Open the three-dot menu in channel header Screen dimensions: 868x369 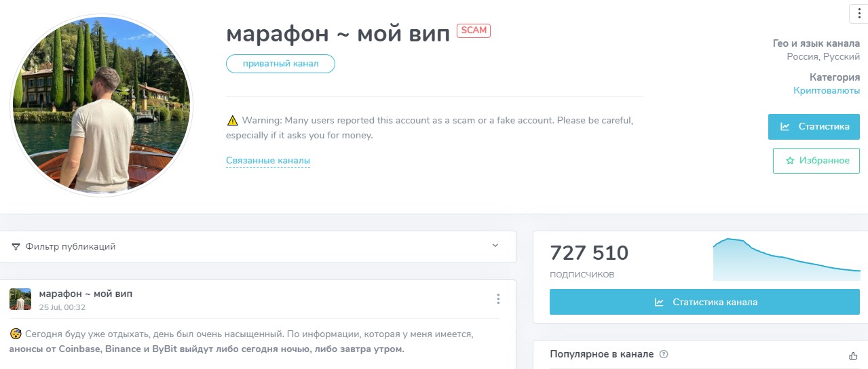point(859,14)
